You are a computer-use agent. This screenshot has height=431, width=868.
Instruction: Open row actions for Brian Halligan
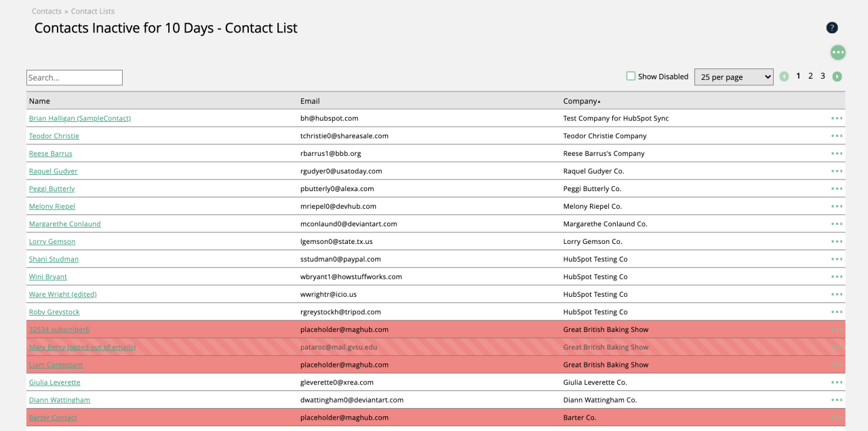coord(837,118)
